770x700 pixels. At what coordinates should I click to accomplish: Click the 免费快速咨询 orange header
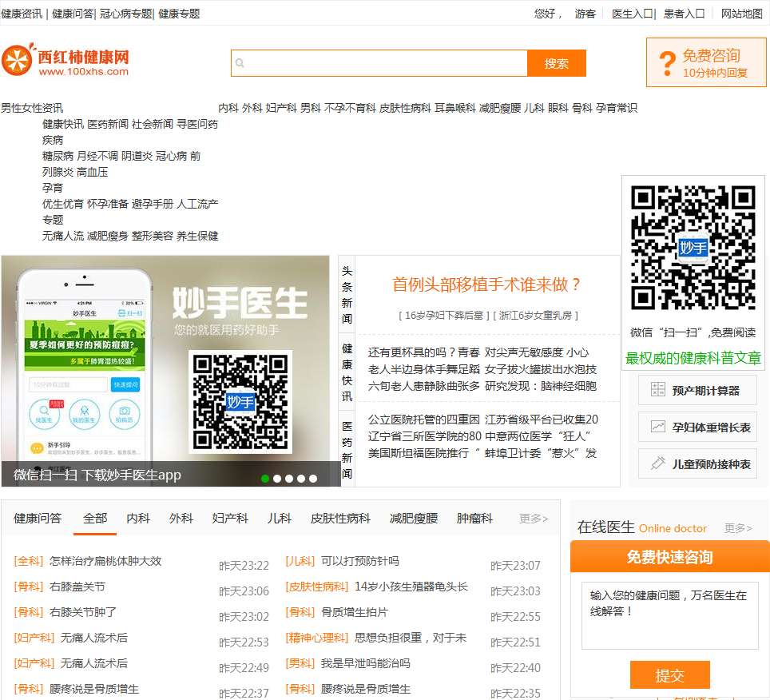670,556
